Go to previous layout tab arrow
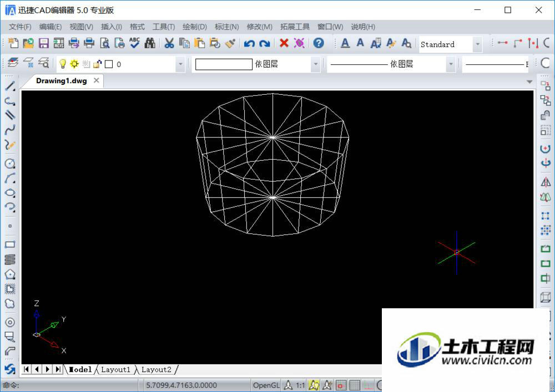The image size is (555, 392). click(x=37, y=369)
